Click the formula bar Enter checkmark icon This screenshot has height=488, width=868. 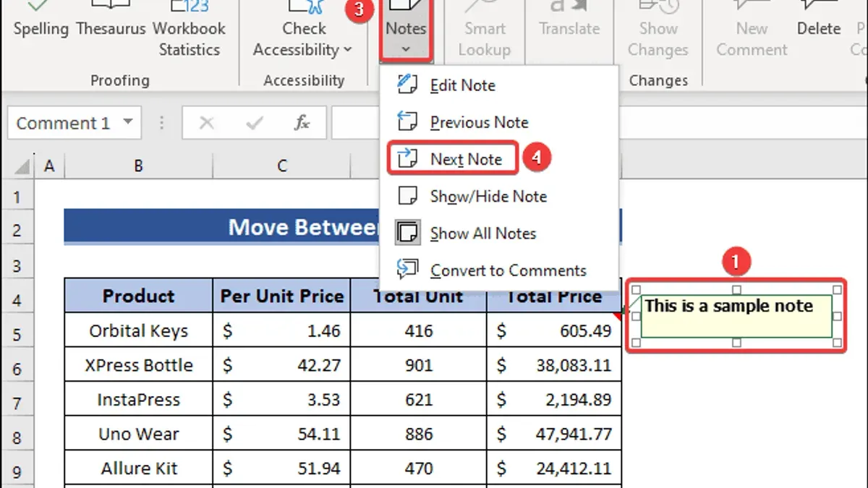click(x=254, y=123)
